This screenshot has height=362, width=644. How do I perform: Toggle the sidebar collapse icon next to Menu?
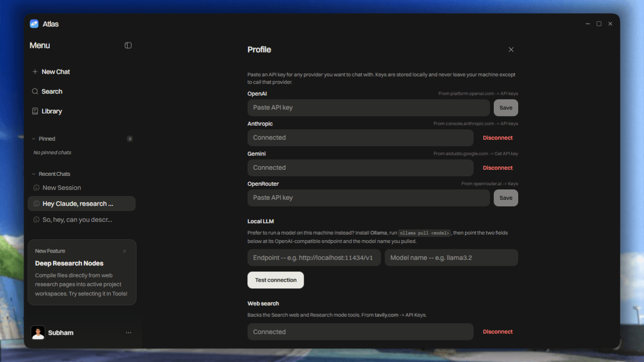click(x=128, y=45)
